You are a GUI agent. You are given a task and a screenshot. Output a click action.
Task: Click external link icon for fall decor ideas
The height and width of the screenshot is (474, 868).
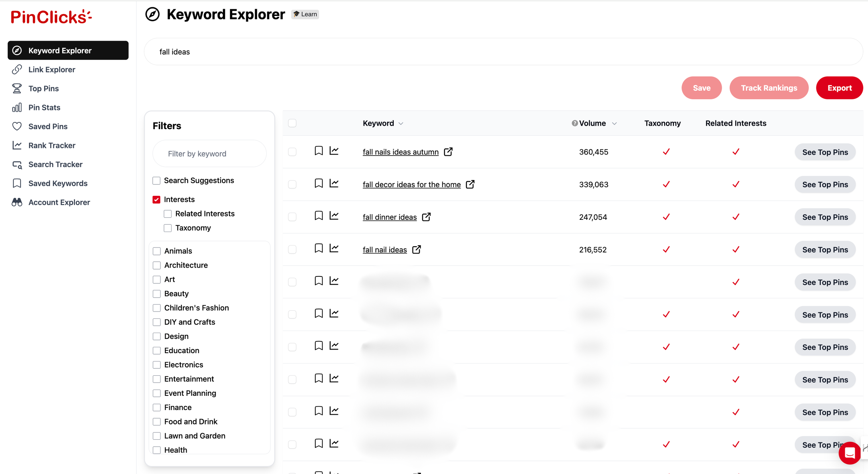470,184
